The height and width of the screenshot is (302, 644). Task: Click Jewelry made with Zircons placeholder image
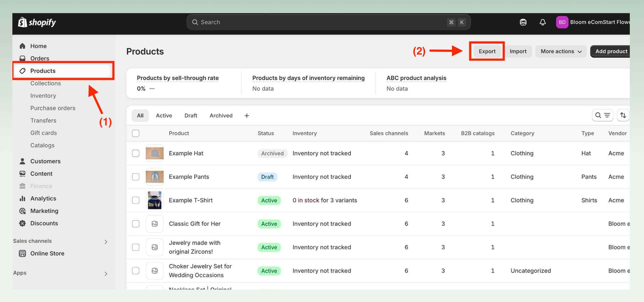pos(155,247)
